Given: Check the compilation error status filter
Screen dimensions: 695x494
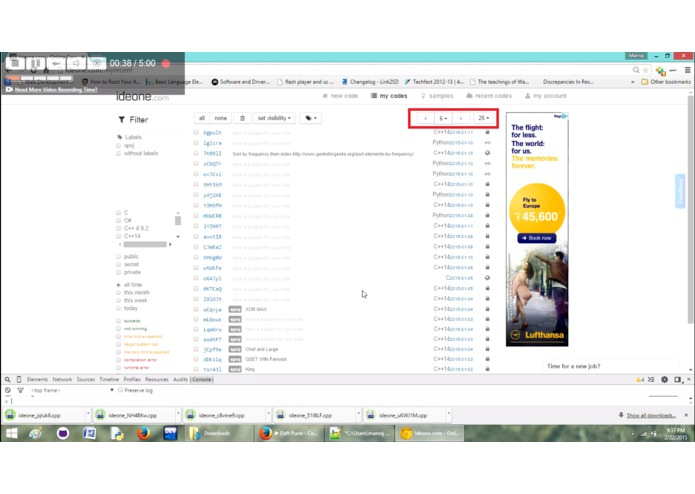Looking at the screenshot, I should (118, 360).
